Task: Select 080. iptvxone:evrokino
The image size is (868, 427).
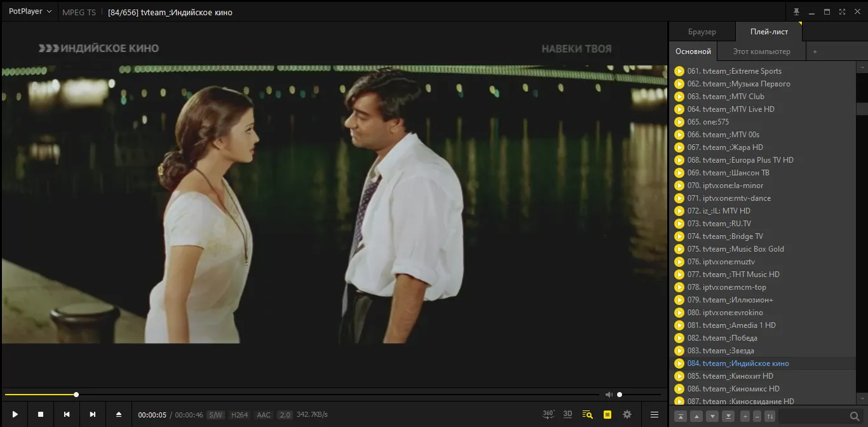Action: click(x=763, y=313)
